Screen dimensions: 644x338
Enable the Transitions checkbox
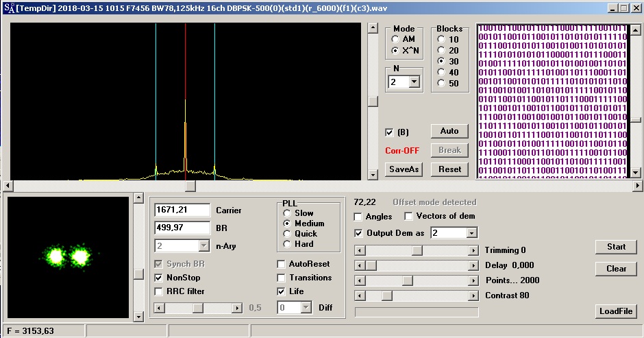(282, 278)
